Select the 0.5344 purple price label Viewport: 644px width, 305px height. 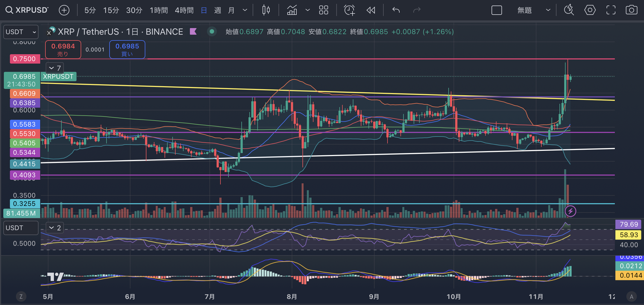[x=24, y=153]
